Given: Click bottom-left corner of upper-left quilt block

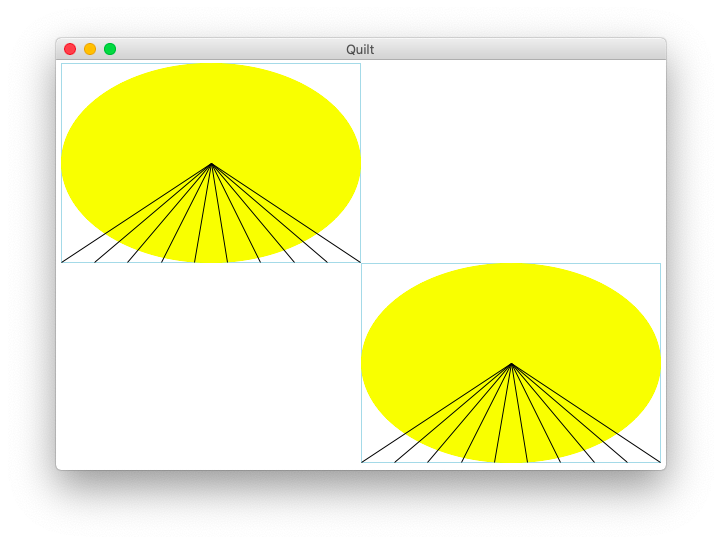Looking at the screenshot, I should pos(62,262).
